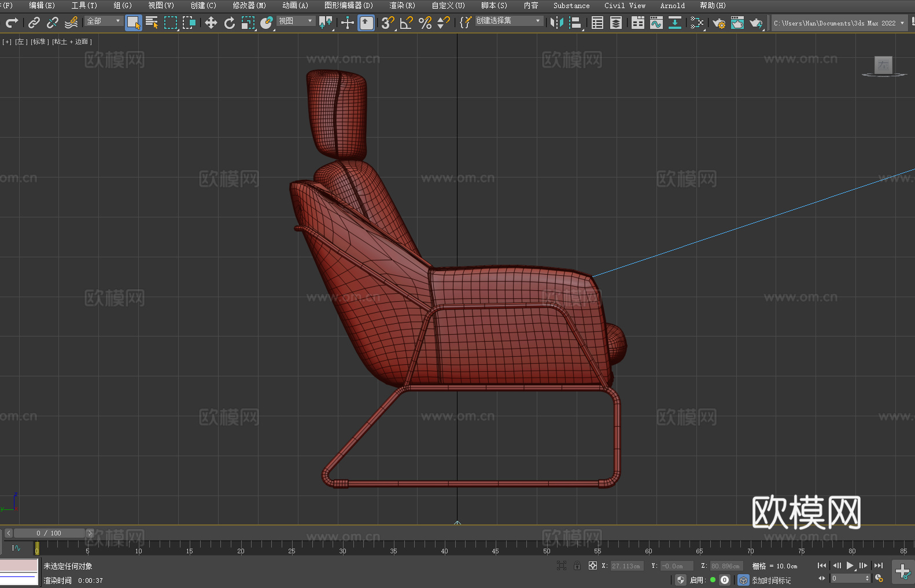Open the Curve Editor
This screenshot has width=915, height=588.
coord(656,23)
